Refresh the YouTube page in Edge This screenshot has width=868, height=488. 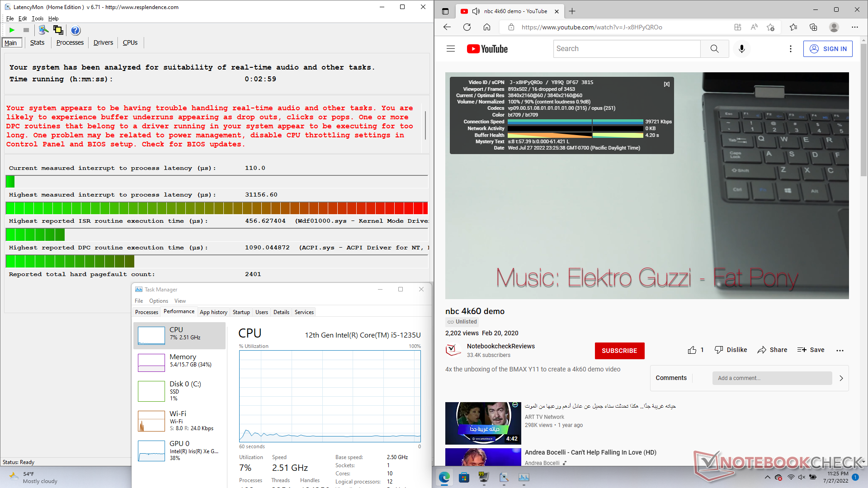click(467, 27)
